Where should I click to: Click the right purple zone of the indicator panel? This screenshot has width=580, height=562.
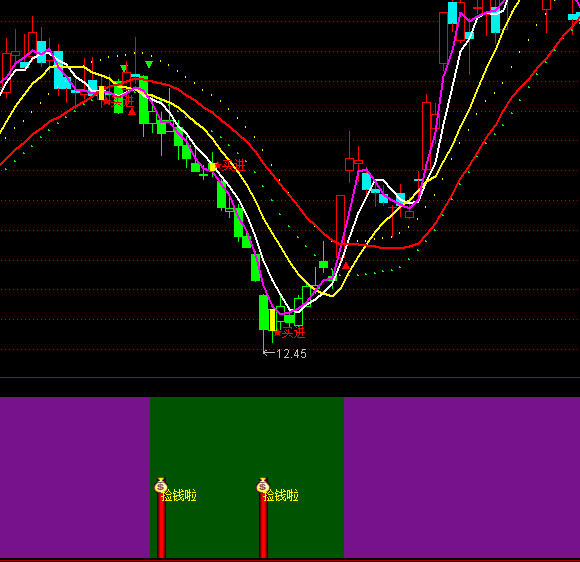pos(462,477)
